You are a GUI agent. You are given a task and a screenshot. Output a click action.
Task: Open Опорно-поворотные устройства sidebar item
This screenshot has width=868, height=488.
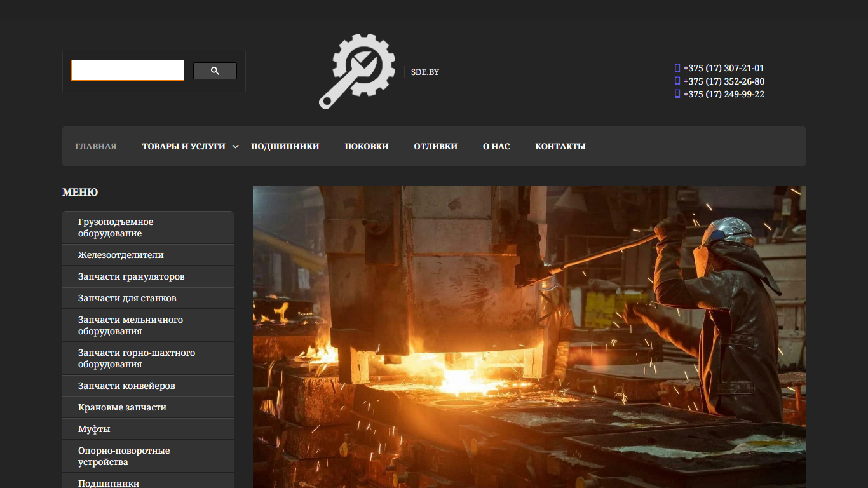(148, 456)
